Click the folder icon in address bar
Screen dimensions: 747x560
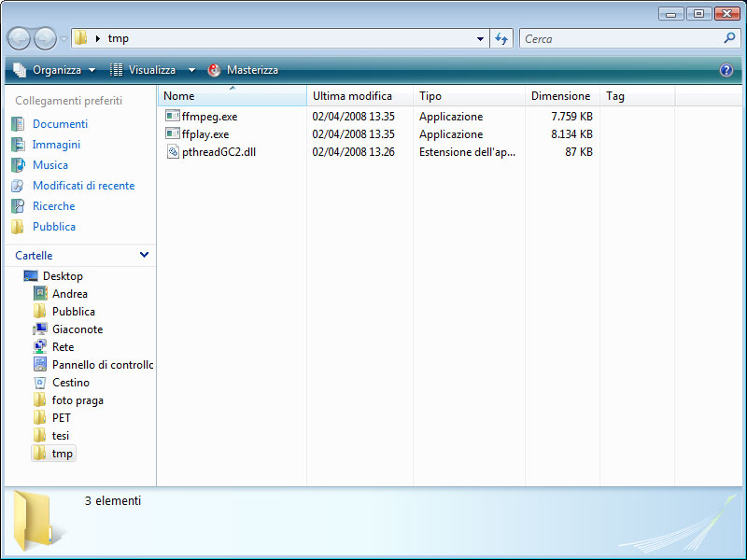point(81,38)
